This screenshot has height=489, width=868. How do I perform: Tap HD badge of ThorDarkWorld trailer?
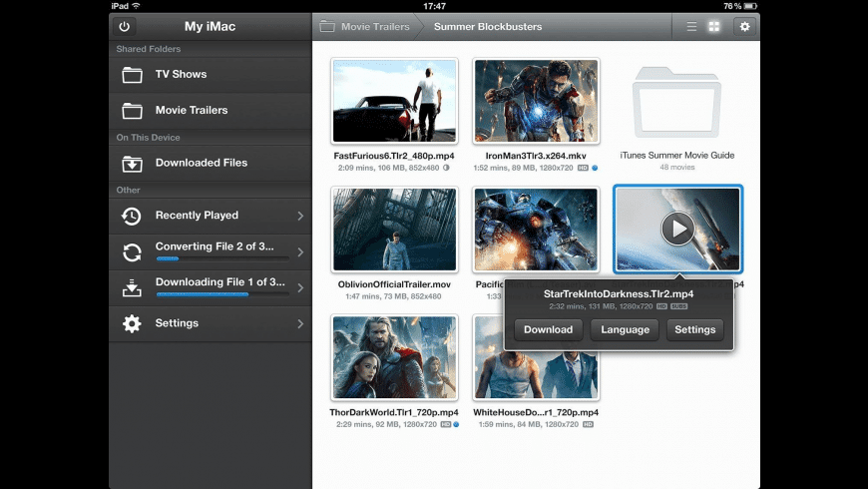446,425
